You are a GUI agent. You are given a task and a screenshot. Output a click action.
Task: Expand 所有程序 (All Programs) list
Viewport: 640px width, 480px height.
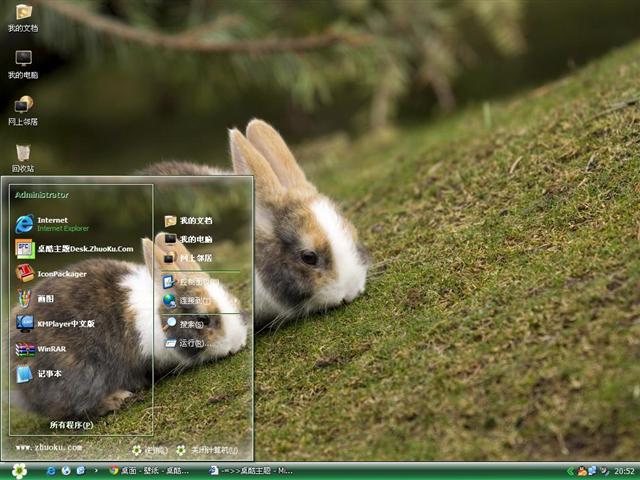(72, 424)
